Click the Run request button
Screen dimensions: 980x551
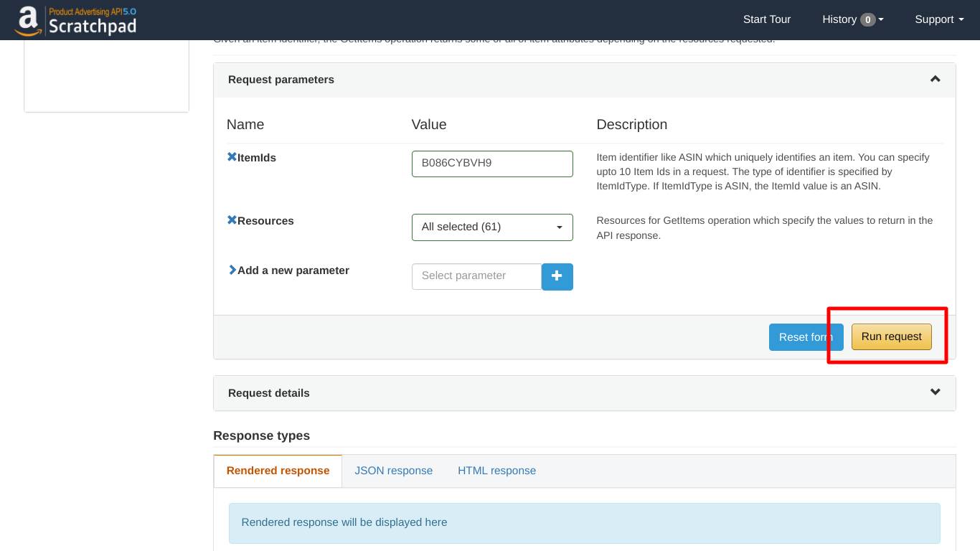coord(891,336)
